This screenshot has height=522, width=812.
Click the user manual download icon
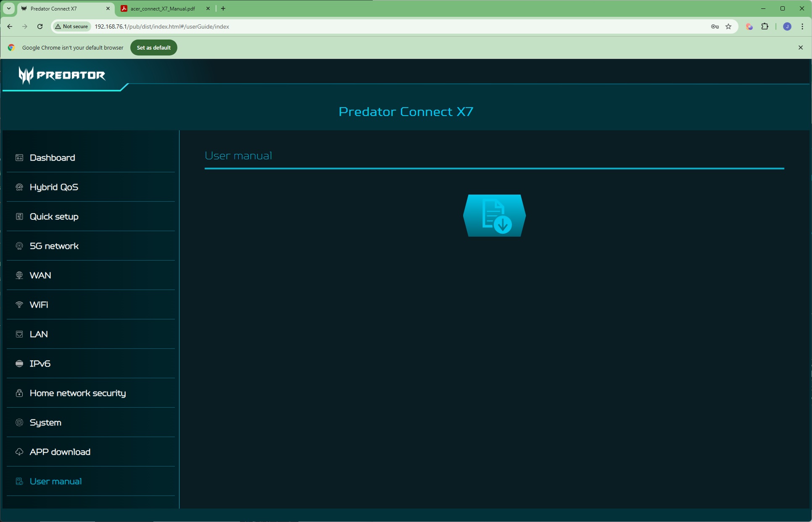tap(494, 216)
